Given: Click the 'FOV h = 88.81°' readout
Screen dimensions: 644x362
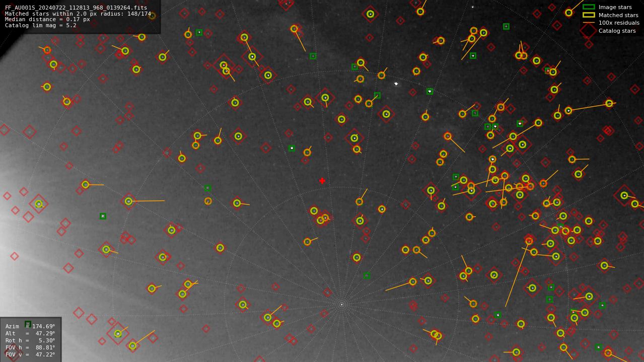Looking at the screenshot, I should coord(30,347).
